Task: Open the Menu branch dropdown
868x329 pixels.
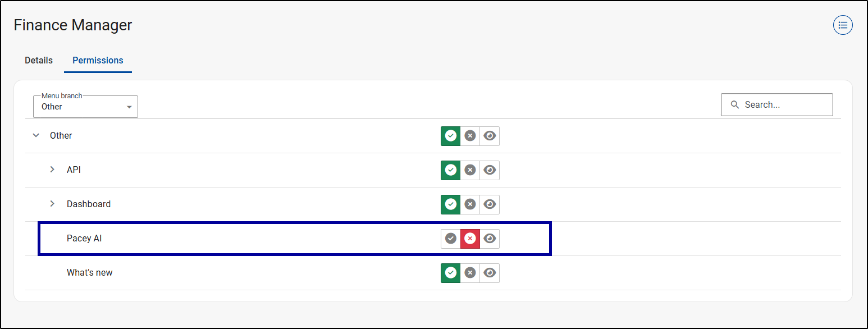Action: tap(85, 107)
